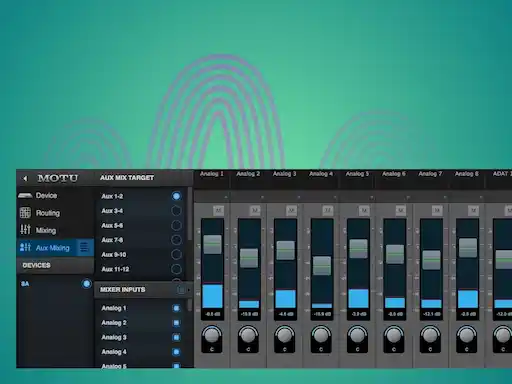
Task: Click the MOTU logo
Action: pyautogui.click(x=58, y=178)
